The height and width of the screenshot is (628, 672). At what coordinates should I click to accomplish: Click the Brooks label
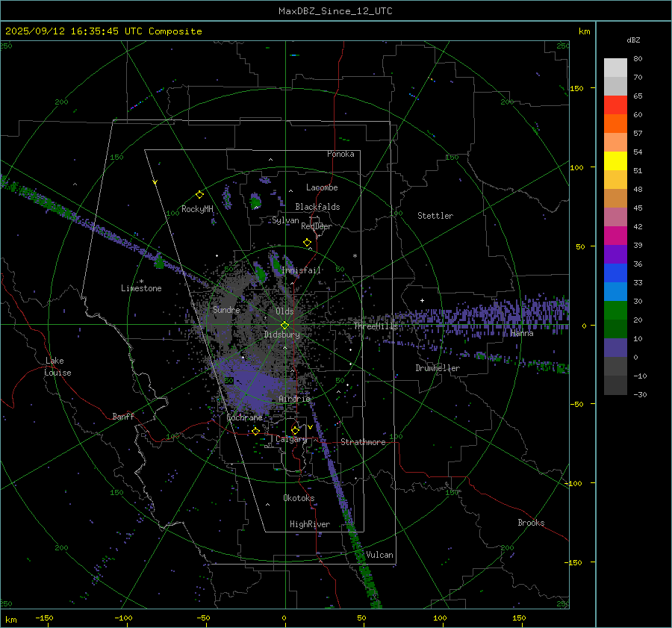point(531,523)
